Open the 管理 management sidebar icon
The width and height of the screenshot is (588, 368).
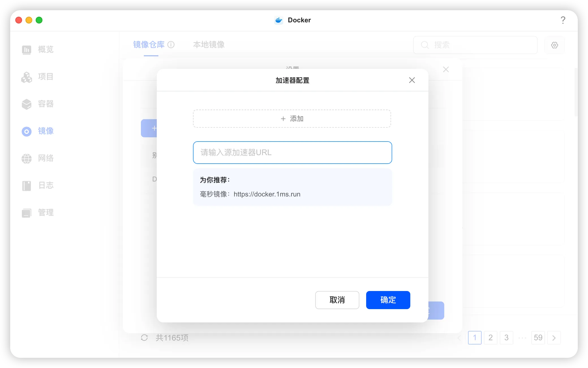point(27,213)
